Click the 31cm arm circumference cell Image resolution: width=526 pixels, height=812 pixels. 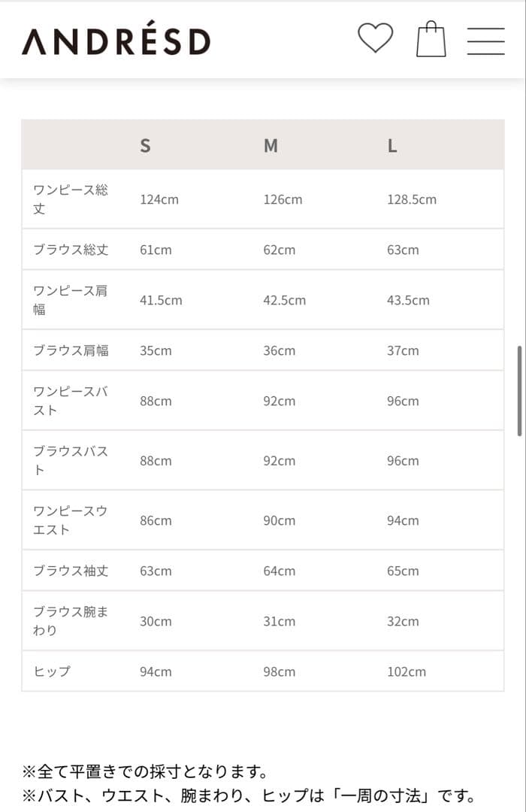click(x=279, y=621)
